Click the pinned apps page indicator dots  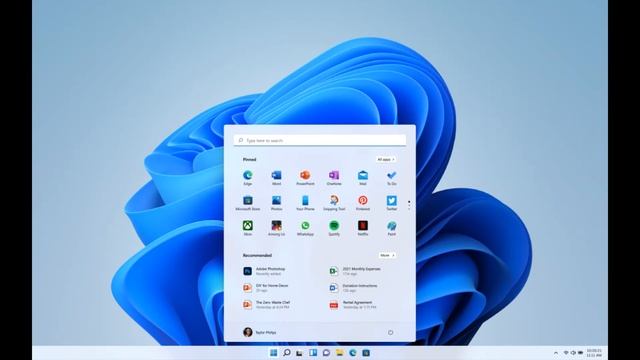(x=409, y=205)
